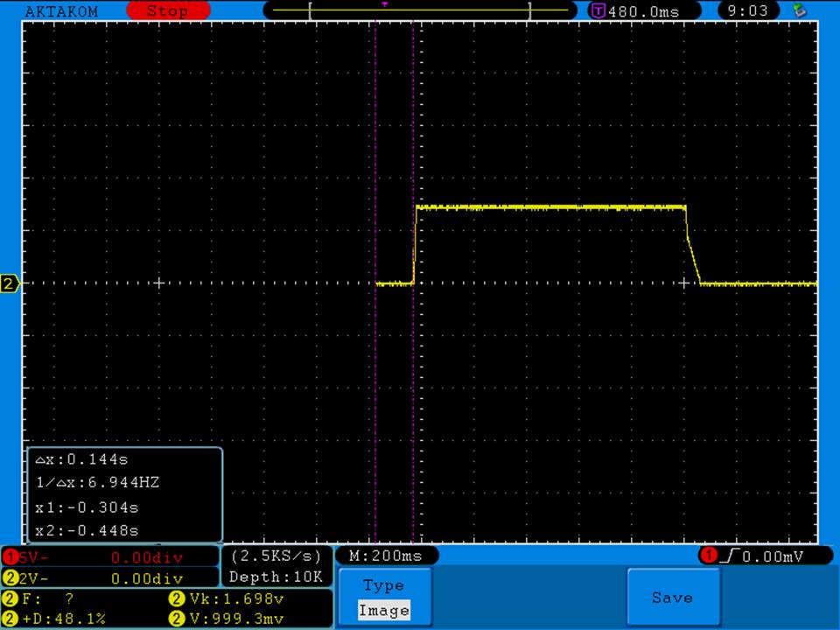
Task: Open the M:200ms timebase setting
Action: [x=386, y=556]
